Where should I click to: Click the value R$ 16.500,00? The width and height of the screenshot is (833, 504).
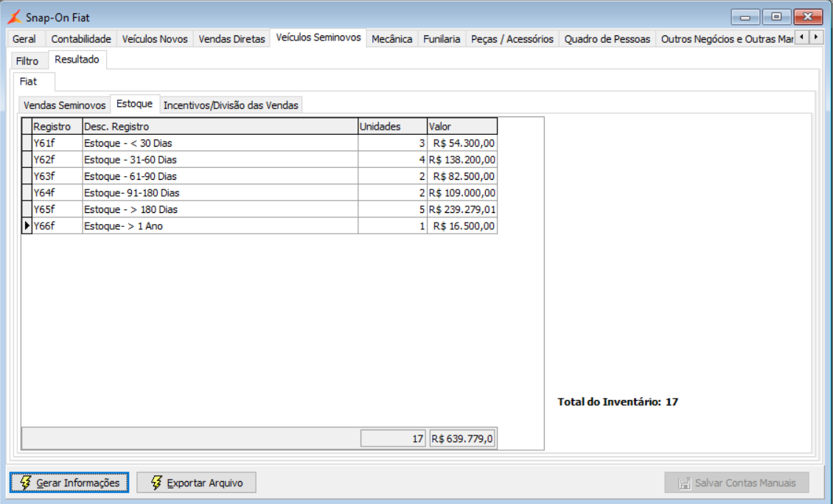(x=462, y=225)
